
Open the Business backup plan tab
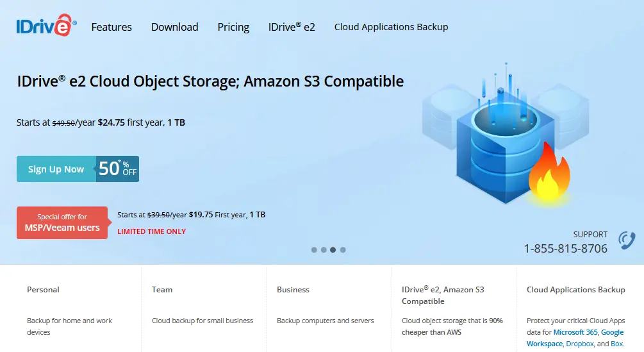(x=293, y=290)
